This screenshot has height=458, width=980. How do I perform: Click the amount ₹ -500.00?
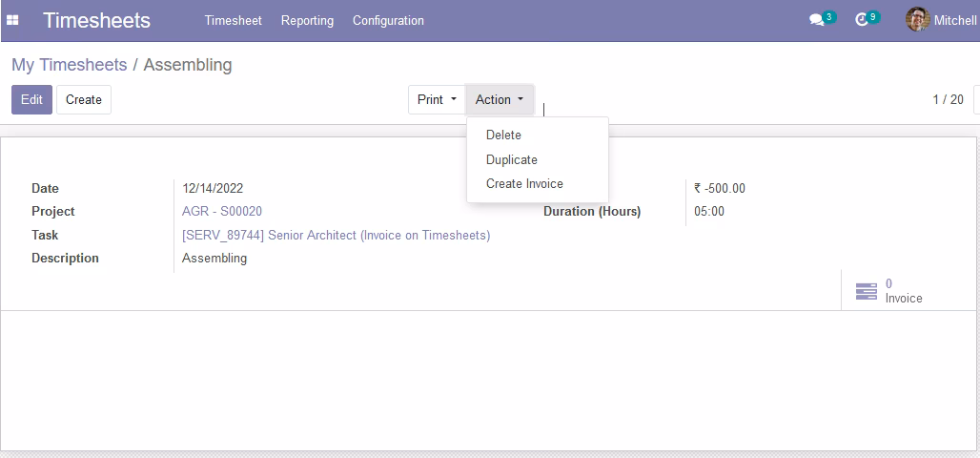pos(720,188)
